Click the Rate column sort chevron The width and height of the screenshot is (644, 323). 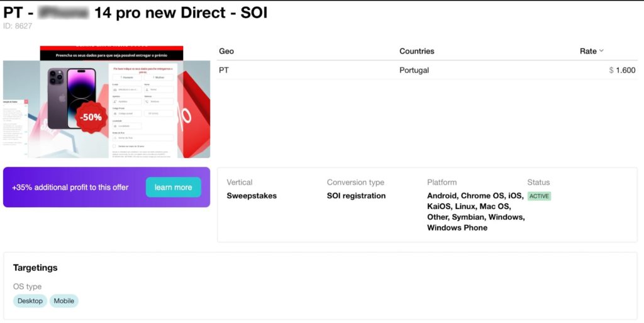pos(601,51)
